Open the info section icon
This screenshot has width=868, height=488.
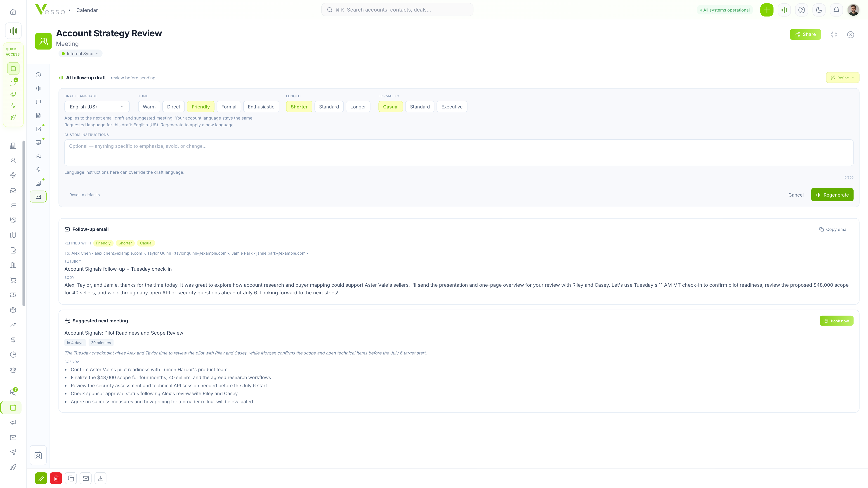pyautogui.click(x=38, y=75)
